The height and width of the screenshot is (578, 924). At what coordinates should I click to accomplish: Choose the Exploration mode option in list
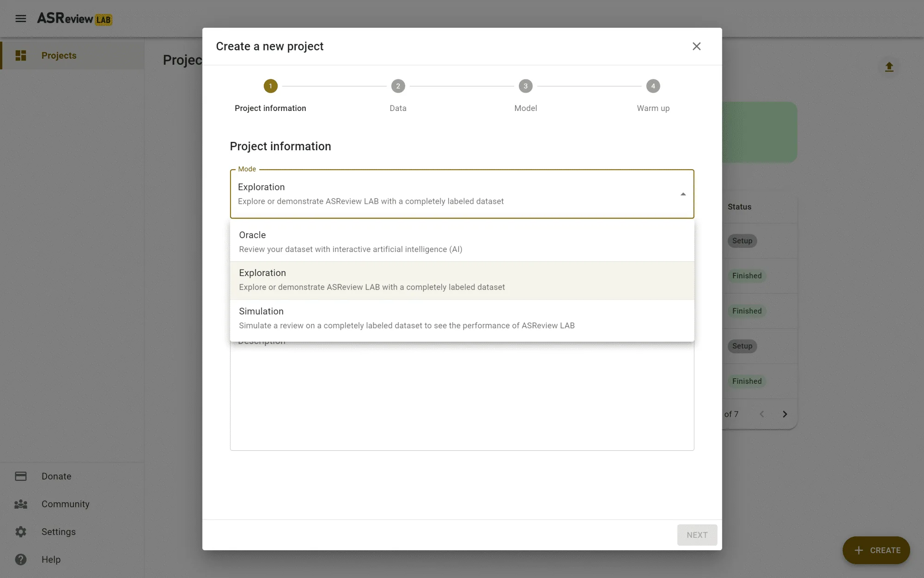tap(462, 280)
